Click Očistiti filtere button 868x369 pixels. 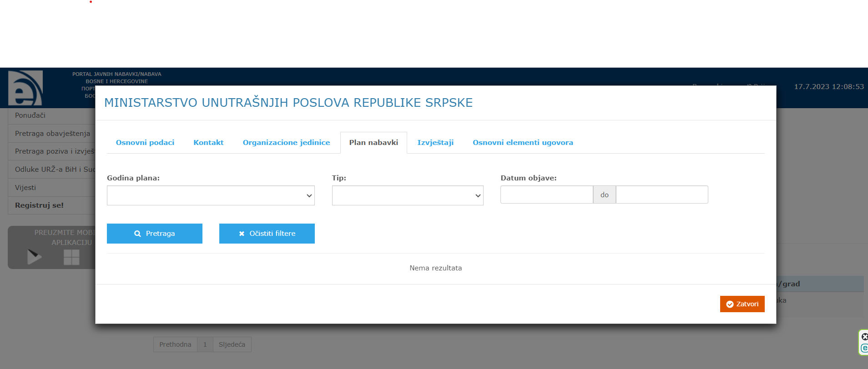[x=267, y=234]
